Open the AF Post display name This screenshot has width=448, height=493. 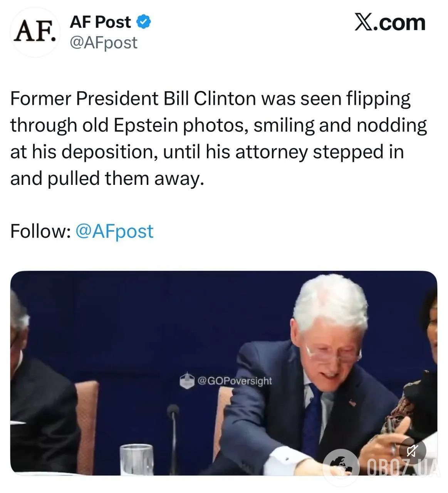click(100, 22)
